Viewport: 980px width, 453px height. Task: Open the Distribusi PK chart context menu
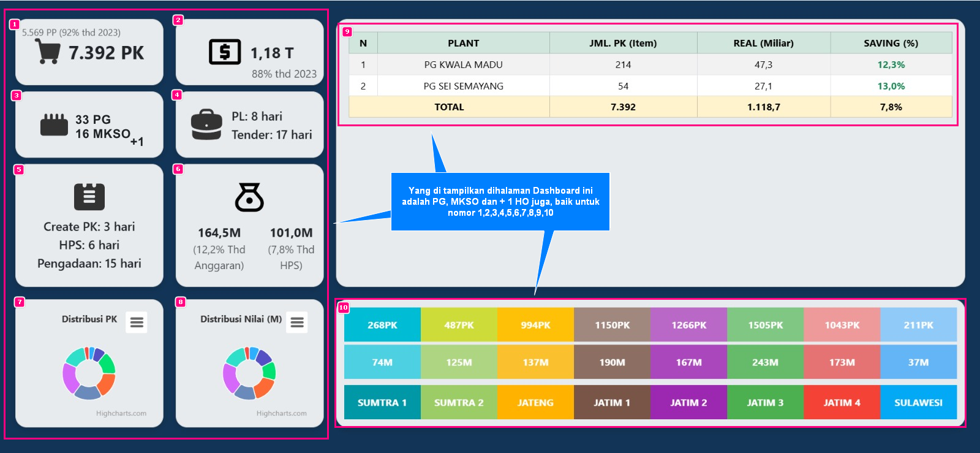click(x=137, y=322)
